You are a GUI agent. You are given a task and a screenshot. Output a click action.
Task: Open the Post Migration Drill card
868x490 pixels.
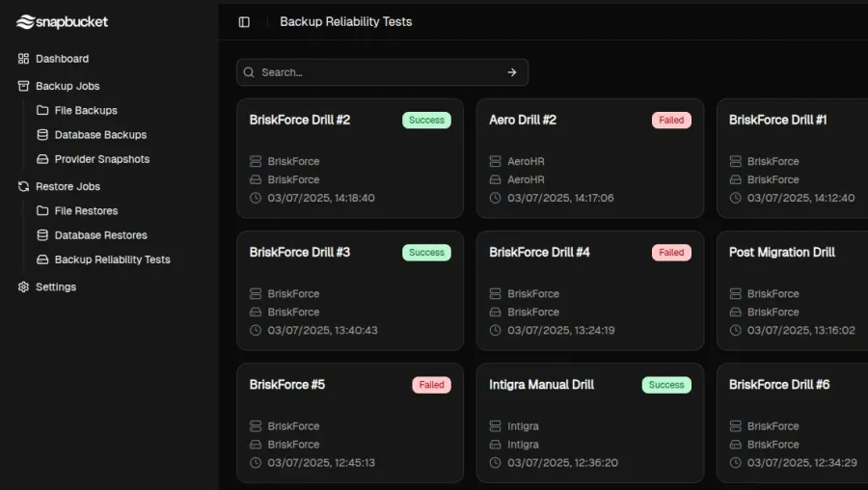coord(792,290)
